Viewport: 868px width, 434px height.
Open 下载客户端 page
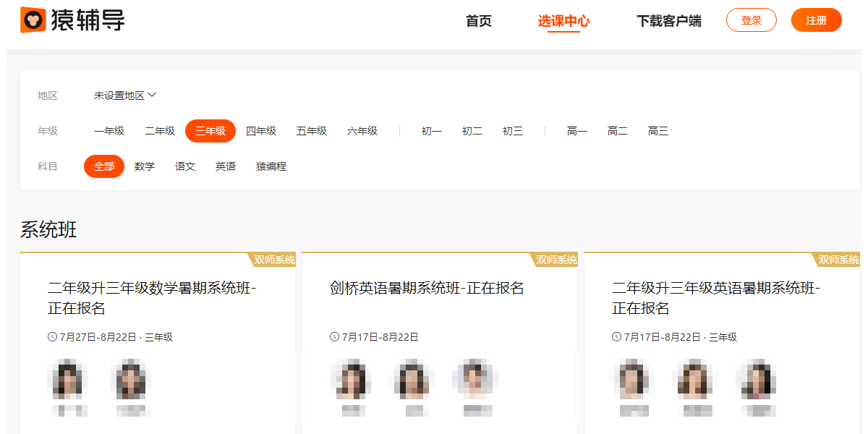coord(669,21)
